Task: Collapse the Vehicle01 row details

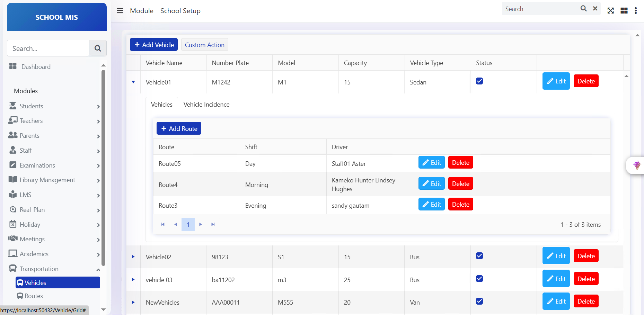Action: tap(133, 82)
